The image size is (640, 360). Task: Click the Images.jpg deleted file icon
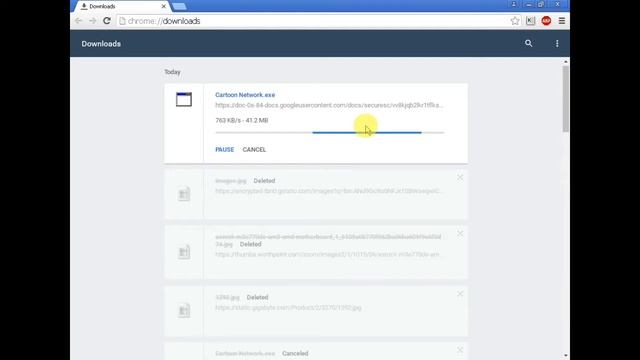[x=184, y=193]
